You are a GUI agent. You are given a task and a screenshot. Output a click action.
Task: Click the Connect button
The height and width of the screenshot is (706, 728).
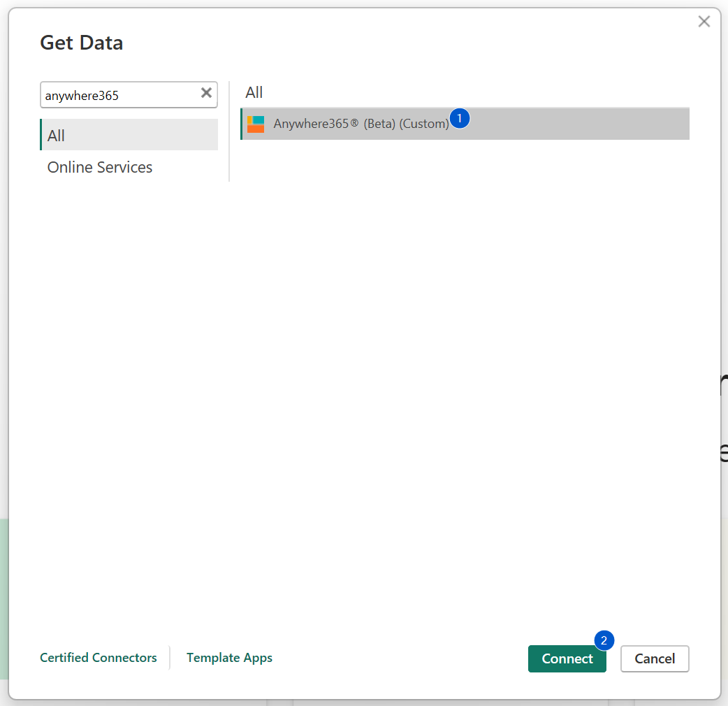[x=567, y=658]
